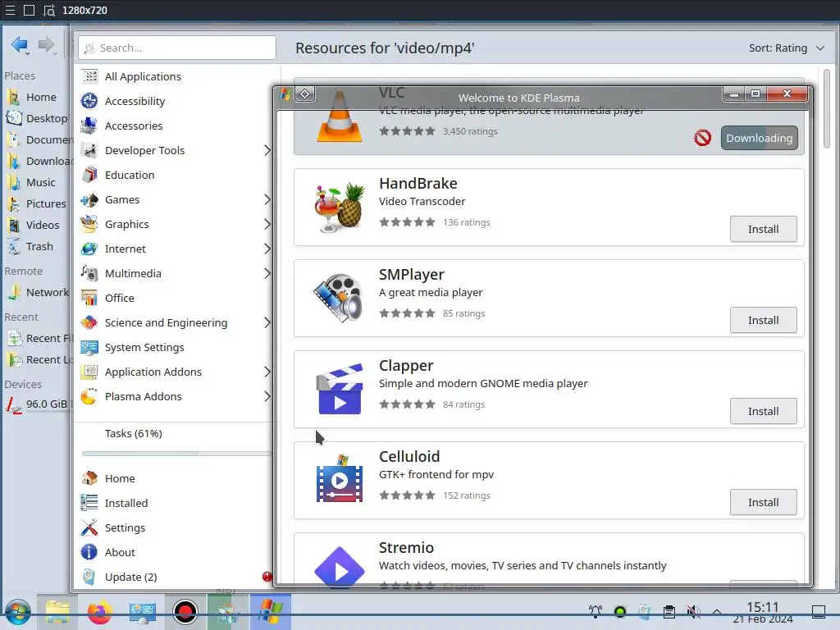Click the HandBrake pineapple app icon
840x630 pixels.
[340, 207]
